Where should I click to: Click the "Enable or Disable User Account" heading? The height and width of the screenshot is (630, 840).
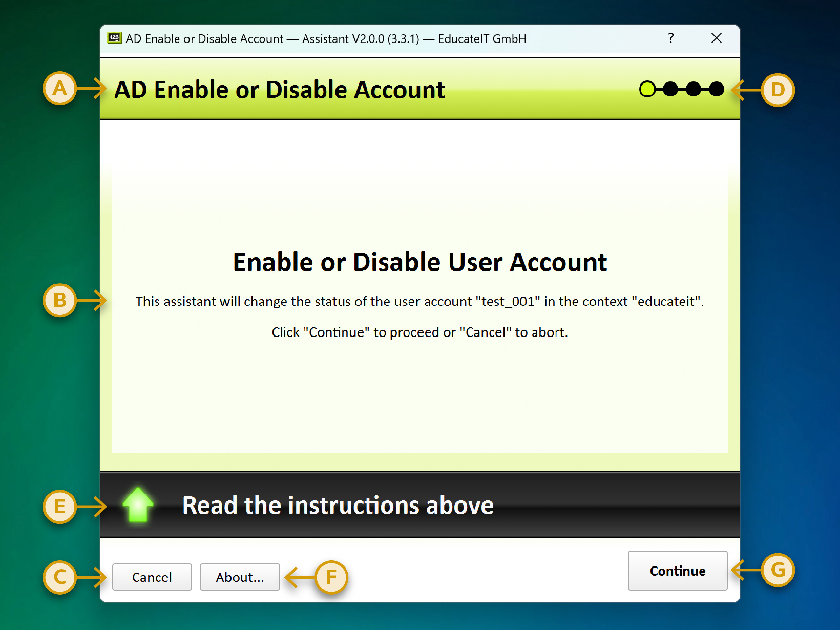(420, 262)
